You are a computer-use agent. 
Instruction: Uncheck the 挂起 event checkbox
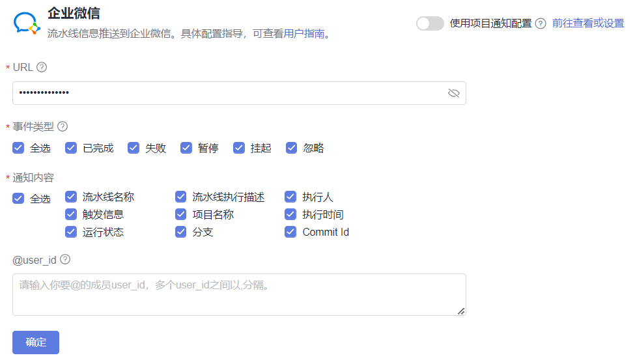(239, 148)
